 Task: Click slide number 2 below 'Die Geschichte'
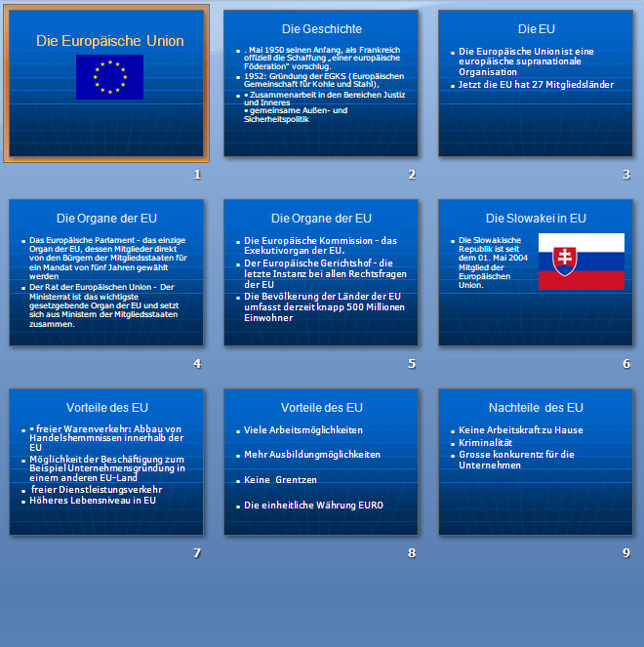412,175
